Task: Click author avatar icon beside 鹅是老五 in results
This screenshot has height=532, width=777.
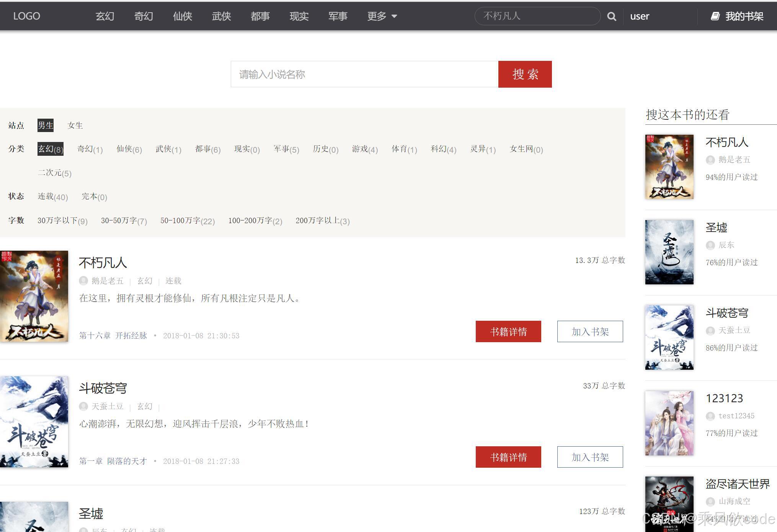Action: pyautogui.click(x=83, y=281)
